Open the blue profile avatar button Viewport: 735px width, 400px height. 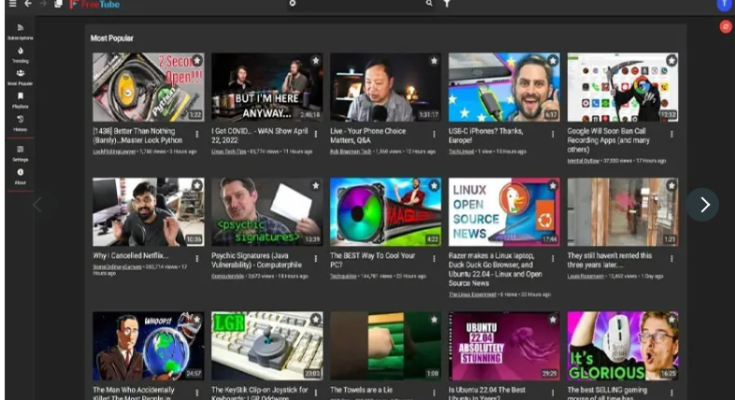tap(724, 5)
